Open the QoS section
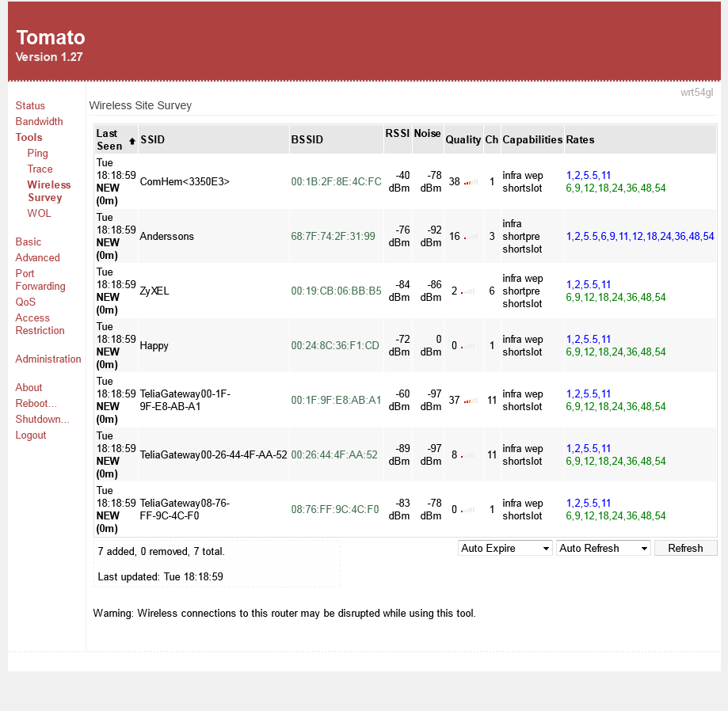The height and width of the screenshot is (711, 728). [x=25, y=302]
